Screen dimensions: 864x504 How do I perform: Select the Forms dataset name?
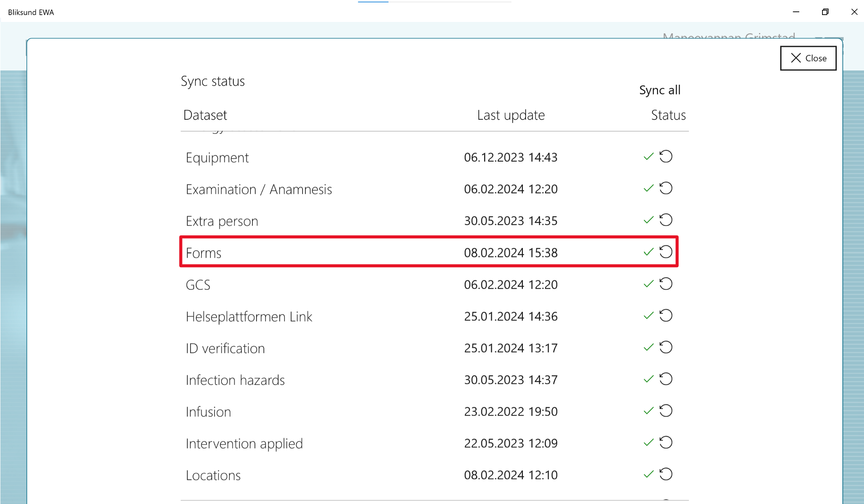pos(204,253)
